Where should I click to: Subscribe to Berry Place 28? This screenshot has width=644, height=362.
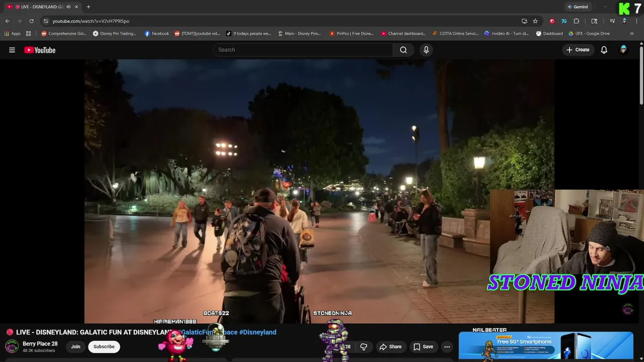(104, 346)
